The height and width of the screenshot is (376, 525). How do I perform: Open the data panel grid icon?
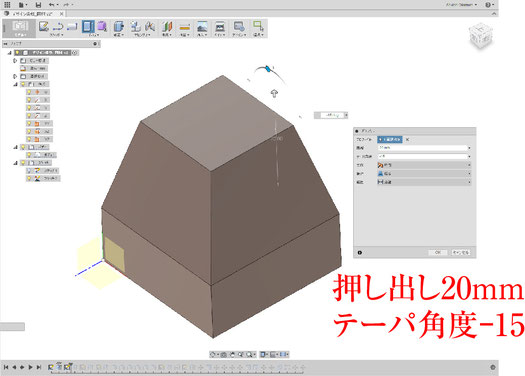[7, 5]
